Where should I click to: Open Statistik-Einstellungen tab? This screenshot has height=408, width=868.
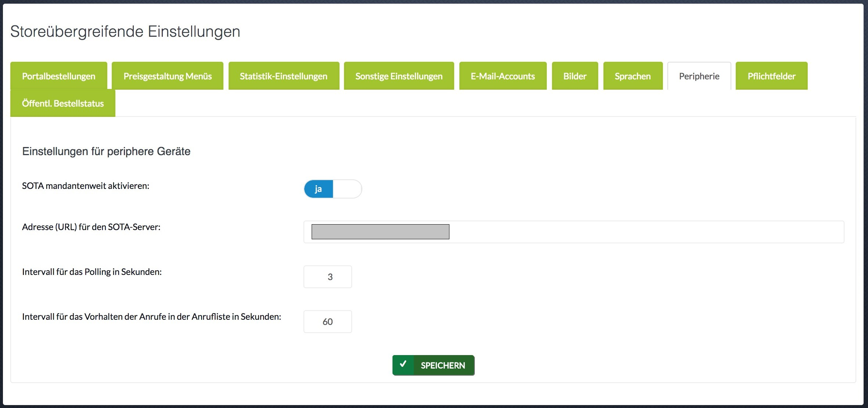pos(284,76)
